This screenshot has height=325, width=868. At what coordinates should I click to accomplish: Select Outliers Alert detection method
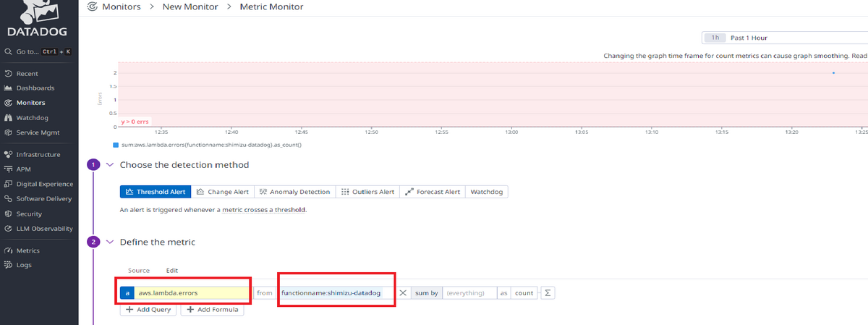[367, 192]
